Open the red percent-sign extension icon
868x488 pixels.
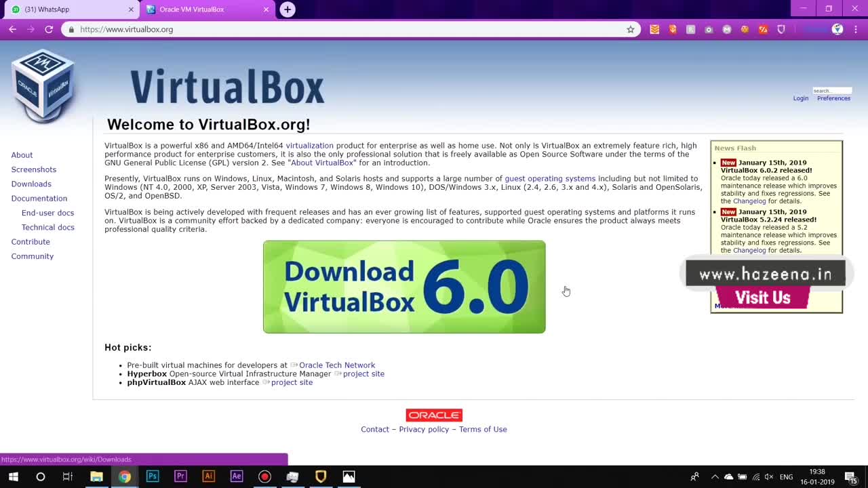(x=763, y=29)
